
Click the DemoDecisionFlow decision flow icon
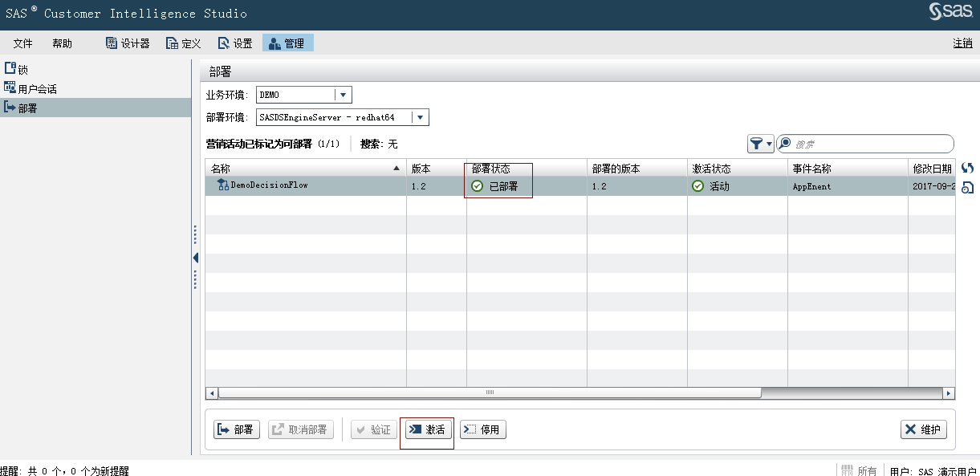[223, 185]
